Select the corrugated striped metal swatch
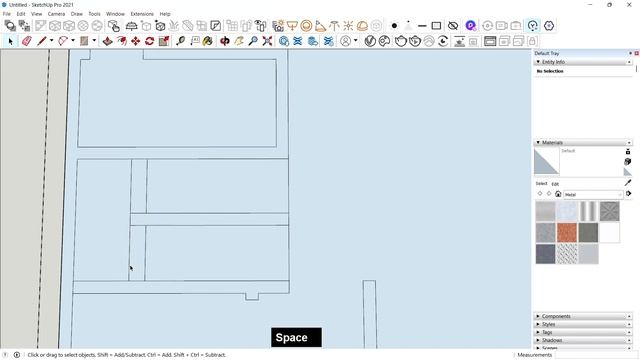 click(x=588, y=211)
